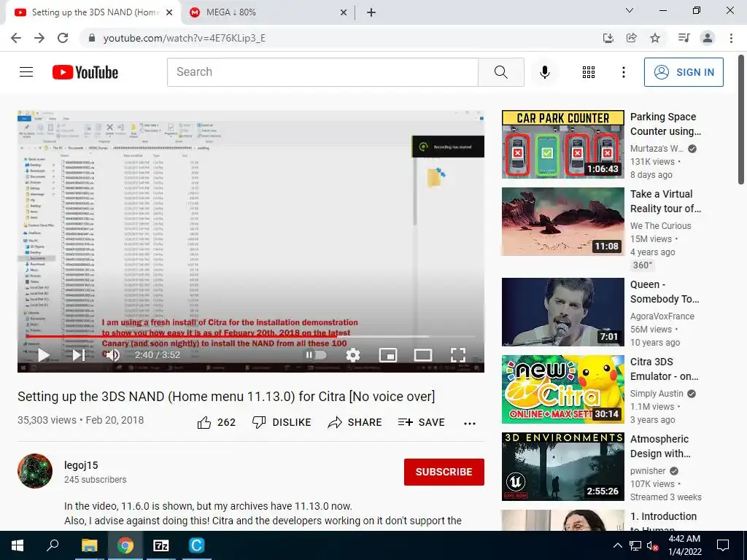Open the Queen Somebody To Love thumbnail
This screenshot has width=747, height=560.
pos(563,312)
